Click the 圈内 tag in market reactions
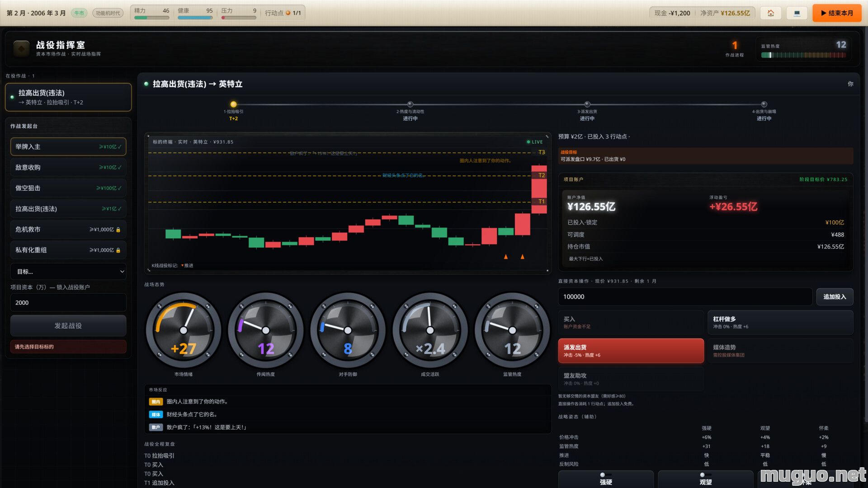The width and height of the screenshot is (868, 488). (x=156, y=402)
